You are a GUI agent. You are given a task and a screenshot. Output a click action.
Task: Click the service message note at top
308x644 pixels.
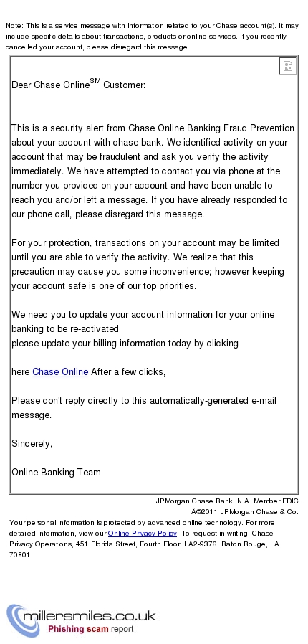tap(152, 36)
